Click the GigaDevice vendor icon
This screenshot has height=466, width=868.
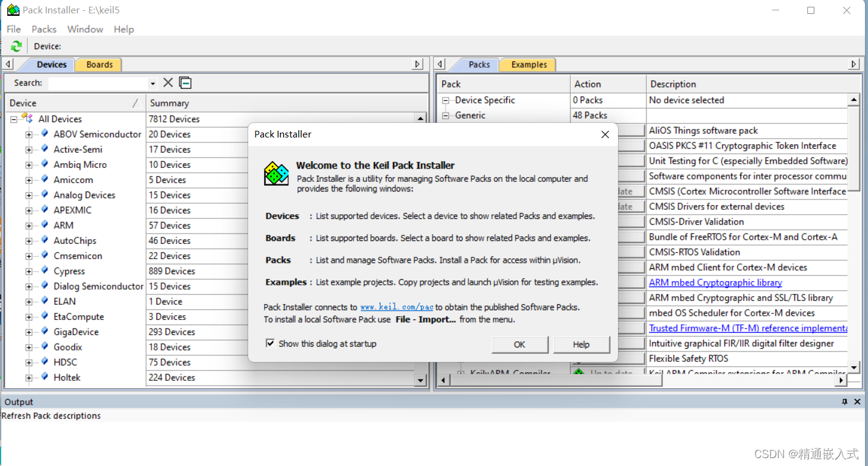pyautogui.click(x=44, y=332)
